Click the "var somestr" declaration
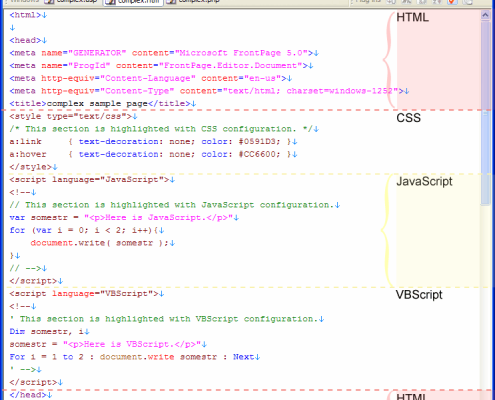Viewport: 495px width, 400px height. point(39,218)
